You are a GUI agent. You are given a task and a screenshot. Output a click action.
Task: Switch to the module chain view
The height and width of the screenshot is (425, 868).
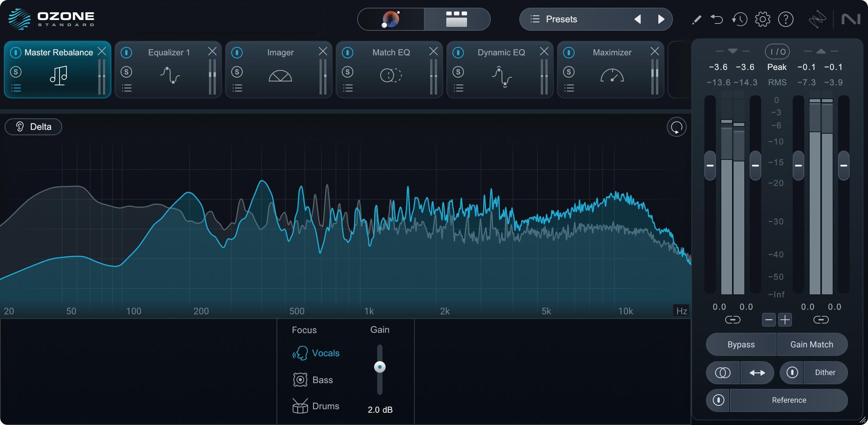456,19
